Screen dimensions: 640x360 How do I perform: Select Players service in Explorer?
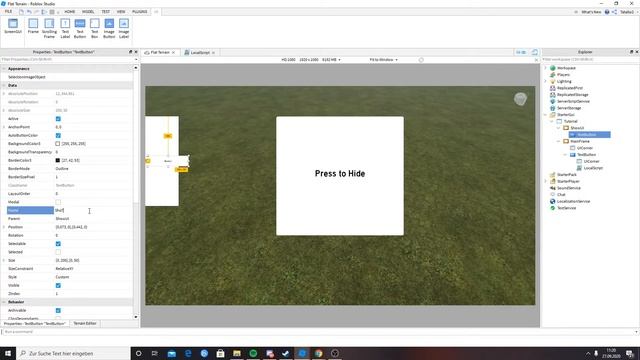[563, 75]
